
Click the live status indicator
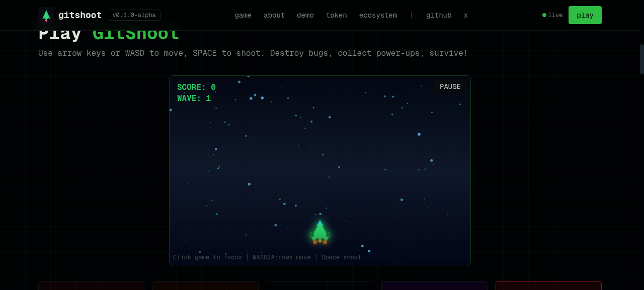point(552,15)
